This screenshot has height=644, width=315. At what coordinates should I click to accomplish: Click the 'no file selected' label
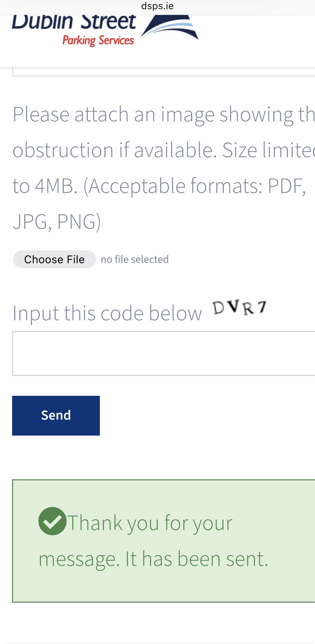pos(135,260)
